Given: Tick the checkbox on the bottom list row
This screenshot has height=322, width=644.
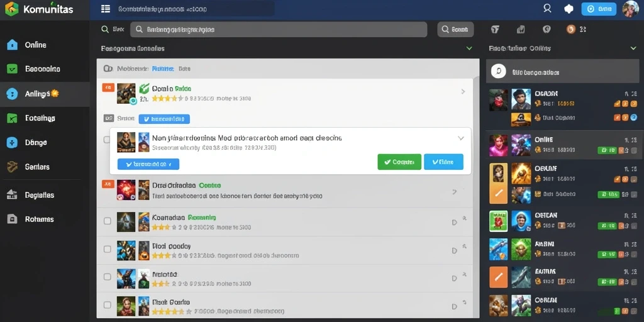Looking at the screenshot, I should pyautogui.click(x=107, y=305).
